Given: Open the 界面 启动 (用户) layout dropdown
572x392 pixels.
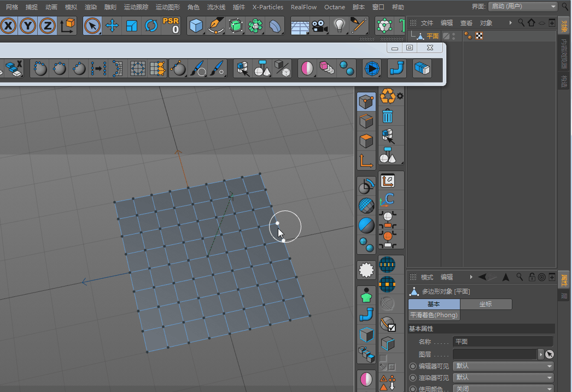Looking at the screenshot, I should (x=523, y=7).
